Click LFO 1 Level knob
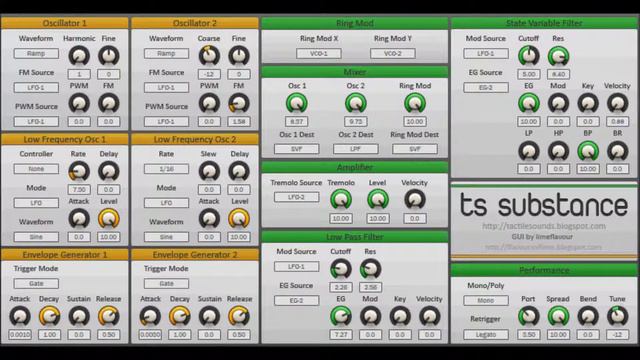 [x=109, y=219]
